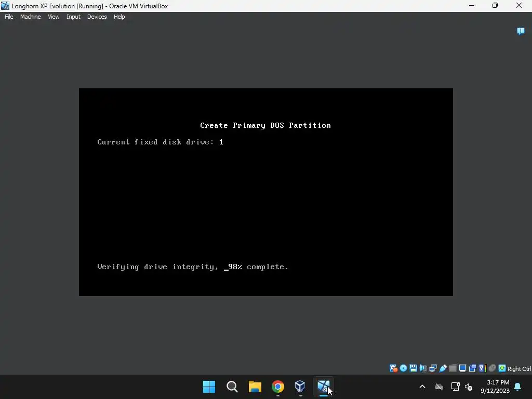The width and height of the screenshot is (532, 399).
Task: Restore down the VirtualBox VM window
Action: [x=495, y=5]
